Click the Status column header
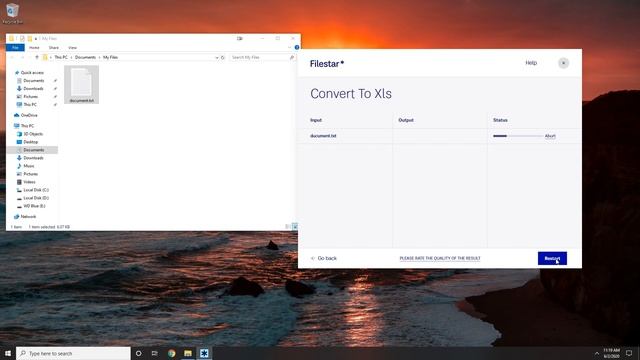The width and height of the screenshot is (640, 360). (500, 120)
